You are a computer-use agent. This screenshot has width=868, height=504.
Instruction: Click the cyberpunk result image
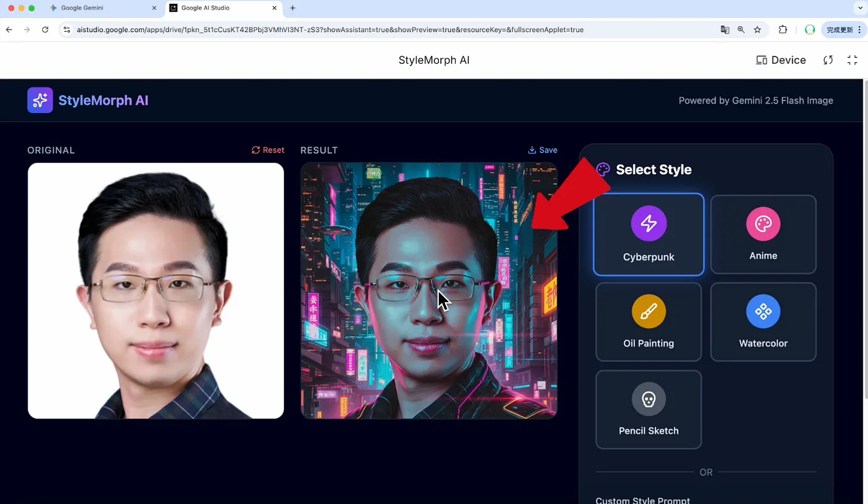point(429,291)
